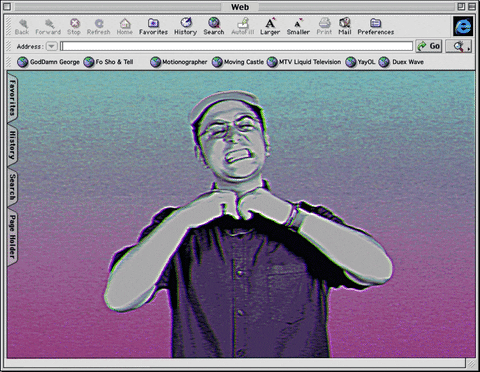
Task: Click the window resize grip corner
Action: coord(471,363)
